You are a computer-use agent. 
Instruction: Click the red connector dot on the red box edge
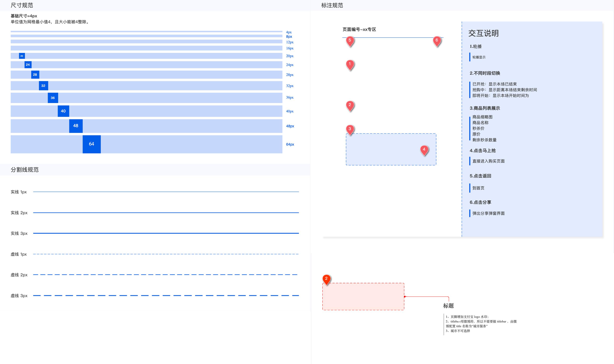[x=405, y=296]
